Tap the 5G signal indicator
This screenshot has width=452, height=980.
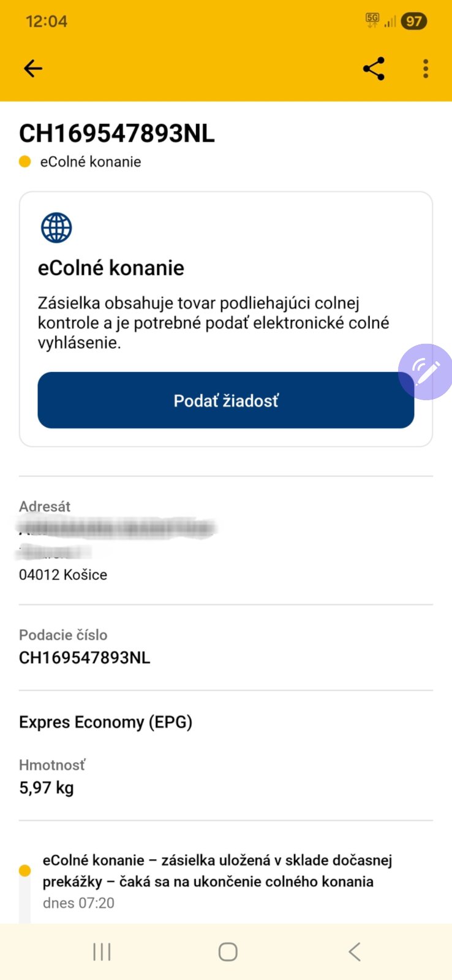click(372, 21)
